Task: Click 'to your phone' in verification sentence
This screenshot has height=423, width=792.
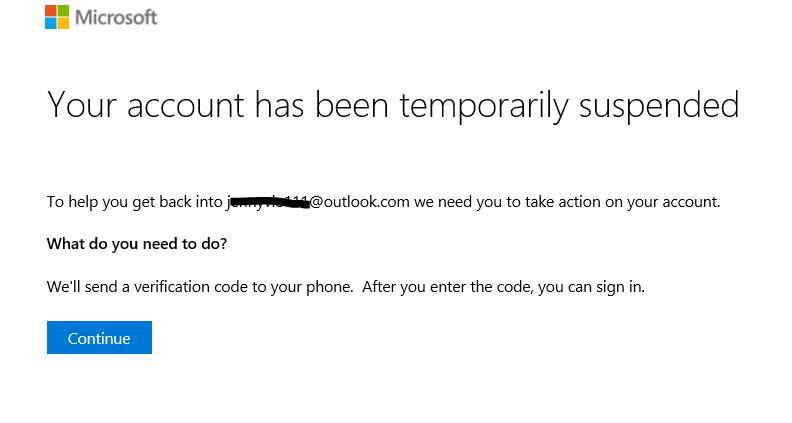Action: [302, 287]
